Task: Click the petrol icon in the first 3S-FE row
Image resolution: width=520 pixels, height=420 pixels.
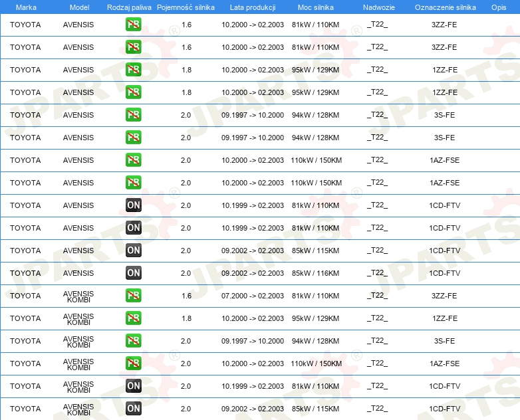Action: click(133, 115)
